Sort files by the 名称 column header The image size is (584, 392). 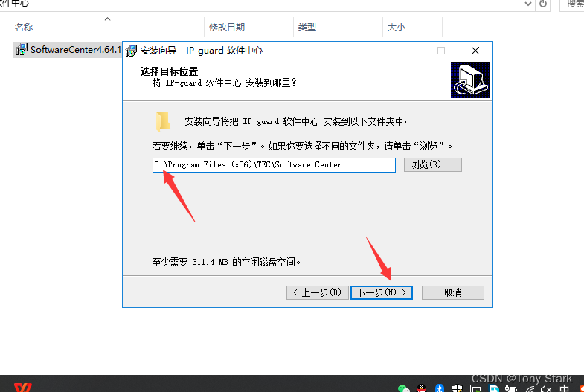24,28
